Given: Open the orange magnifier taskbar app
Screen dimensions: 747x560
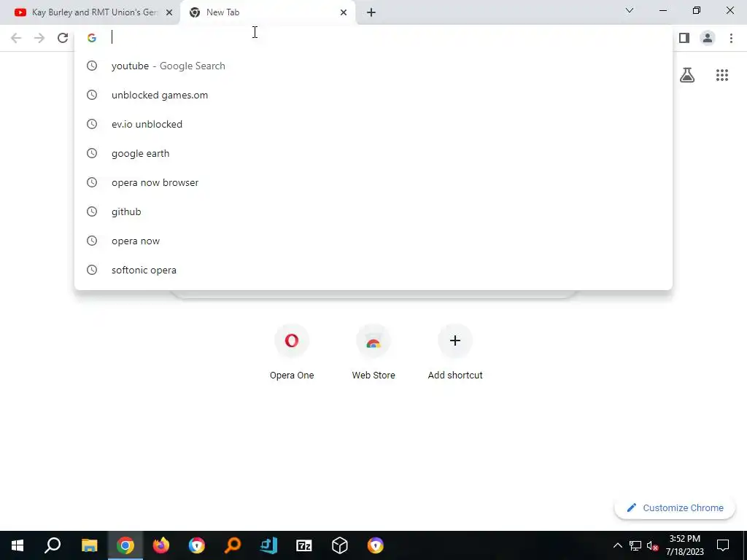Looking at the screenshot, I should tap(233, 545).
